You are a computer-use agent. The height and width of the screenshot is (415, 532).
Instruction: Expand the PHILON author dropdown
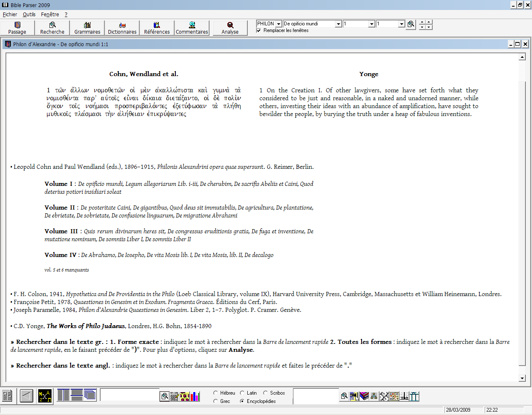279,24
